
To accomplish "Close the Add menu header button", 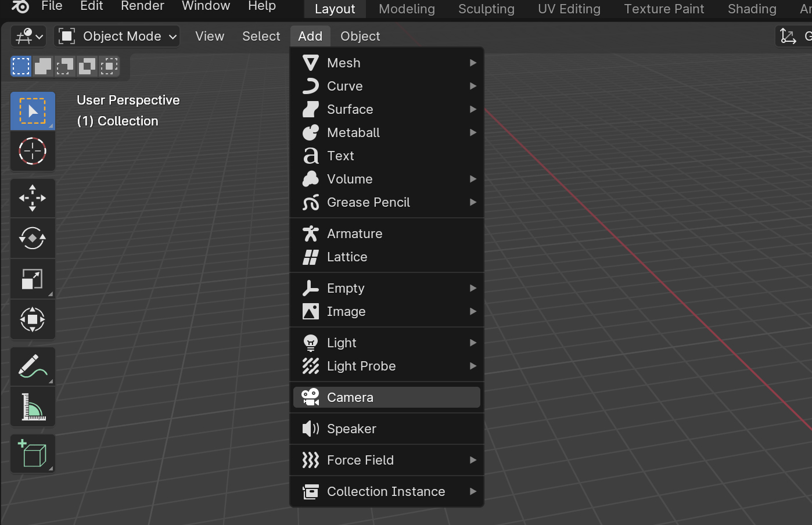I will tap(310, 37).
